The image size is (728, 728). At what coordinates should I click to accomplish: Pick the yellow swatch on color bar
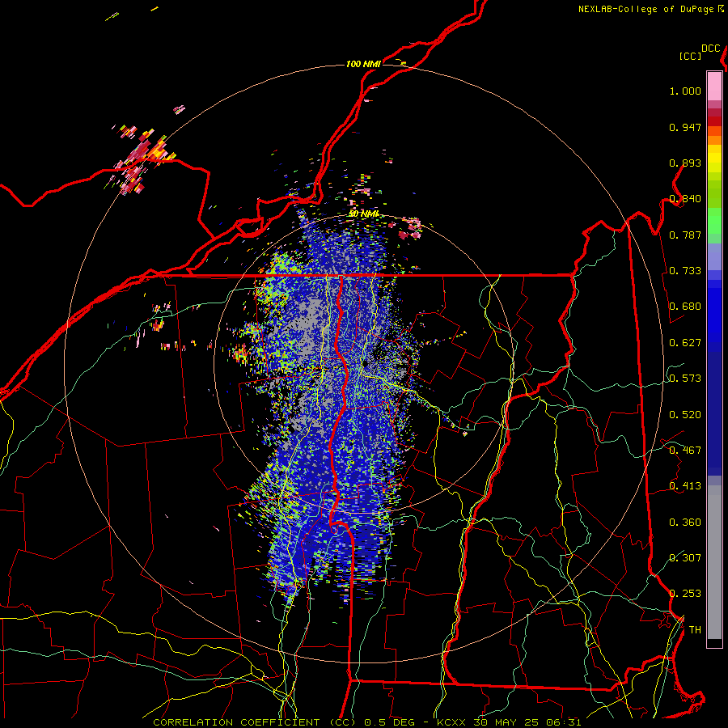(x=714, y=159)
